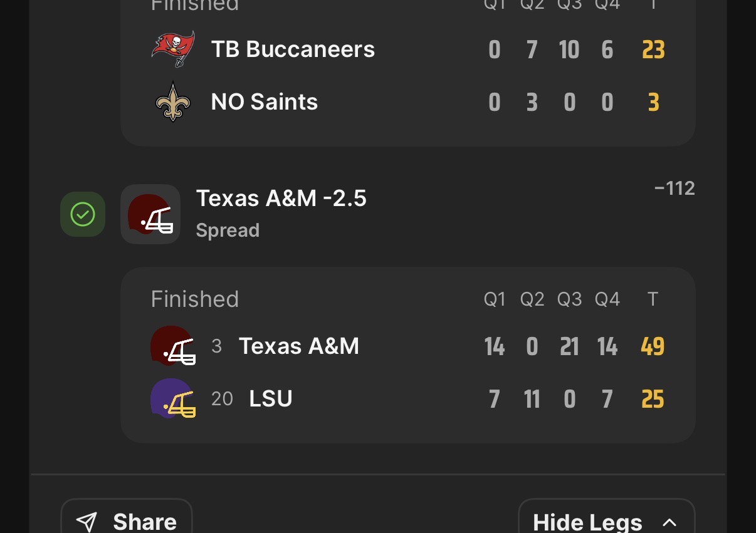The width and height of the screenshot is (756, 533).
Task: Select the NO Saints team name
Action: pyautogui.click(x=264, y=101)
